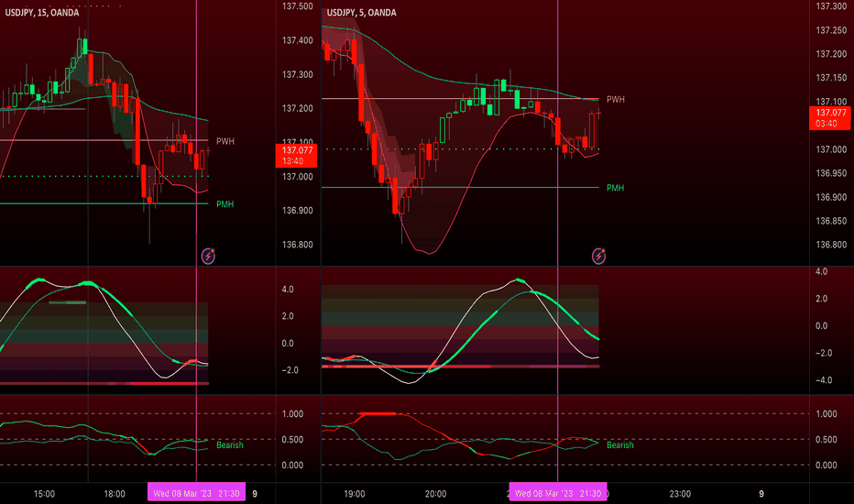Click the PMH label on the 15-minute chart
The width and height of the screenshot is (854, 504).
pyautogui.click(x=224, y=203)
